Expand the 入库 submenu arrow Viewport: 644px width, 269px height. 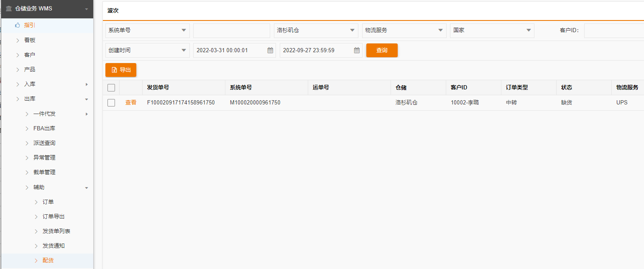tap(87, 84)
